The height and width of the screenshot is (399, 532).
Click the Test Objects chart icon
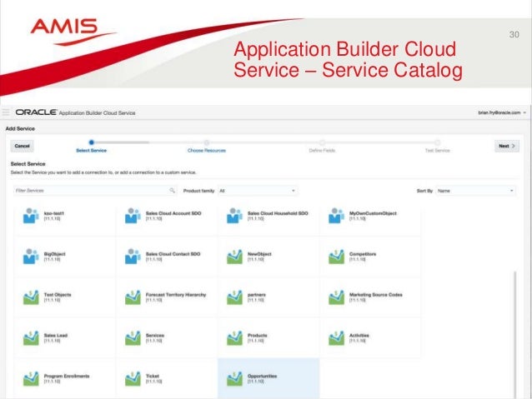tap(31, 297)
